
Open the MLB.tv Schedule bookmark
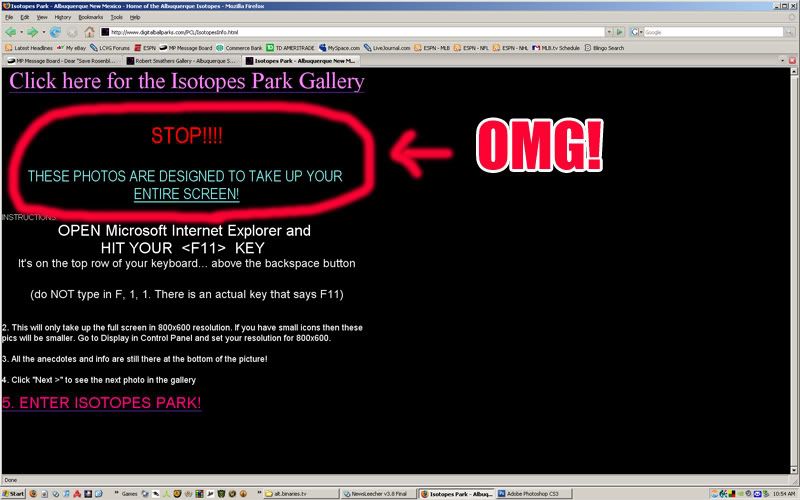click(556, 48)
